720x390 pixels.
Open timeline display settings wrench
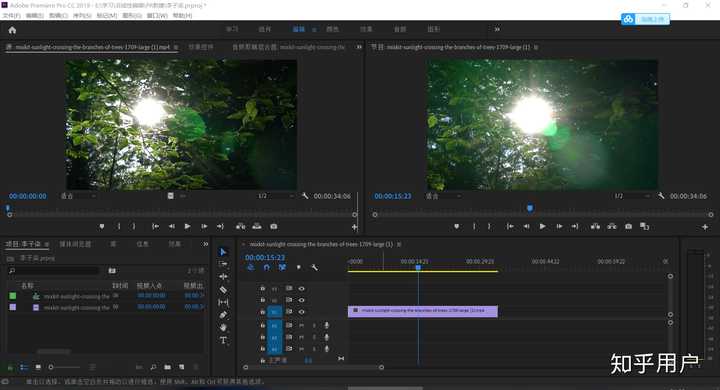tap(315, 267)
